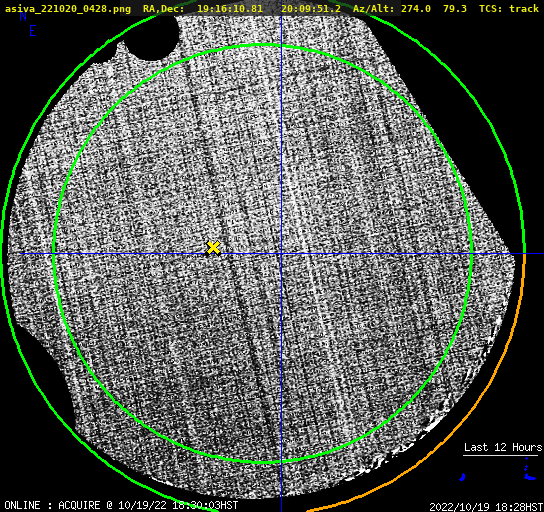Click the 2022/10/19 18:28HST timestamp

pyautogui.click(x=486, y=507)
